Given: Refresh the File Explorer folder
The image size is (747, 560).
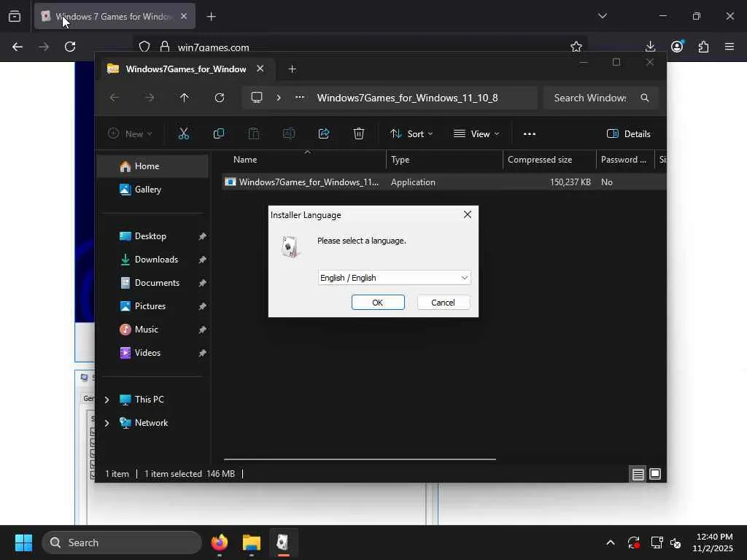Looking at the screenshot, I should (x=219, y=98).
